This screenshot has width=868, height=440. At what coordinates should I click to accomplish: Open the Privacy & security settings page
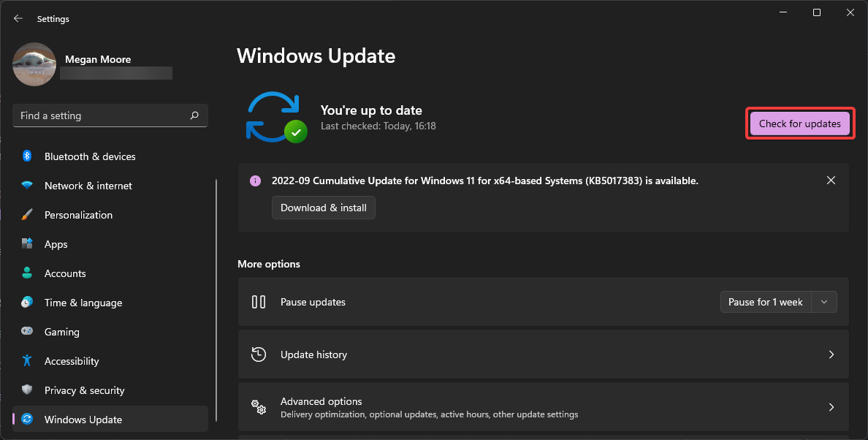pos(84,390)
